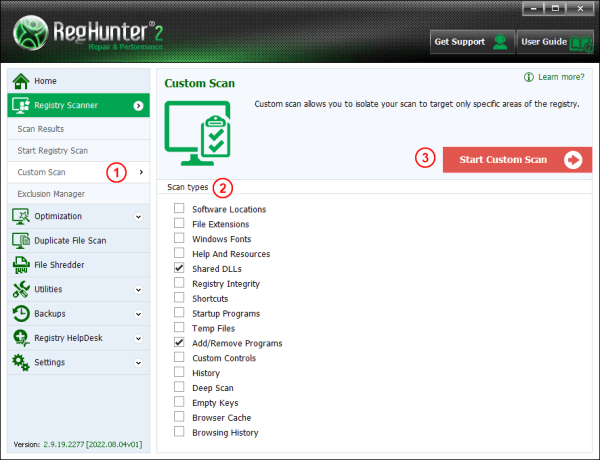Click the Get Support button

[471, 42]
